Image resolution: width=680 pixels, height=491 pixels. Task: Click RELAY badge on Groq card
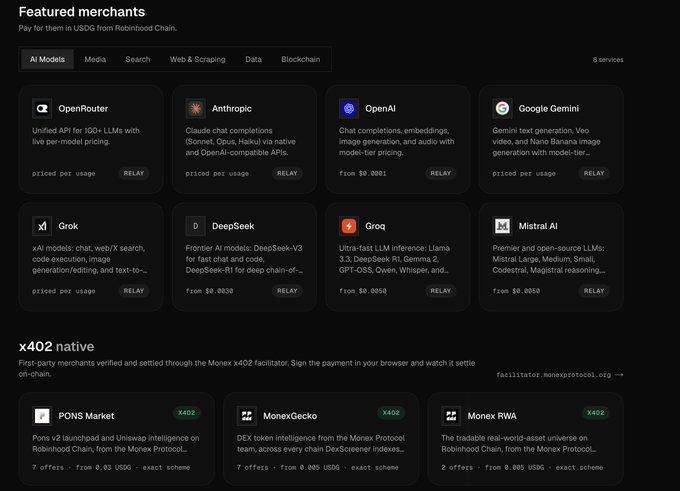(441, 291)
